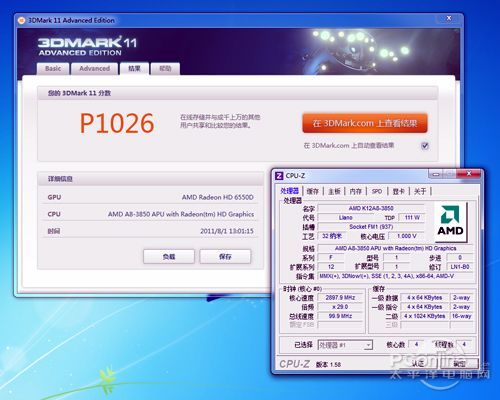Click the 2011/8/1 13:01:15 timestamp
Viewport: 500px width, 400px height.
point(227,231)
